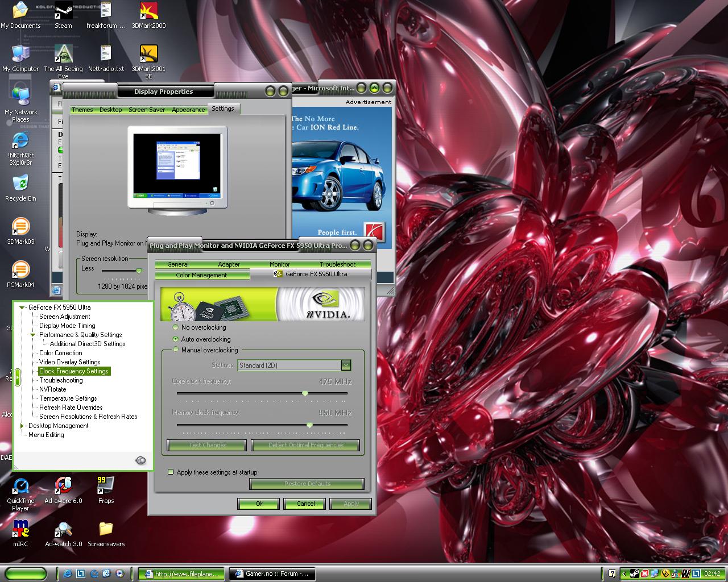Image resolution: width=728 pixels, height=582 pixels.
Task: Switch to the Themes tab
Action: [x=82, y=110]
